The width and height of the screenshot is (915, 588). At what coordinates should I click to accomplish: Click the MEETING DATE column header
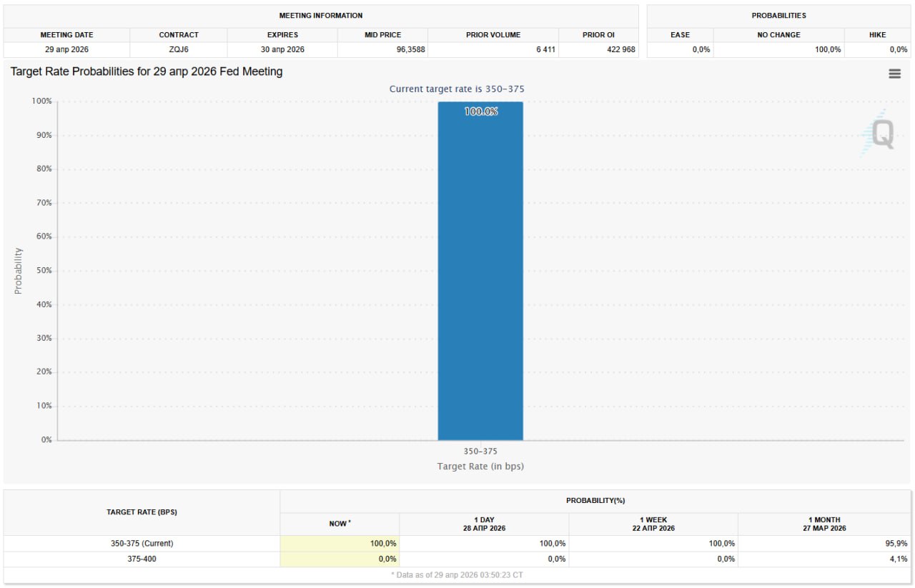click(66, 34)
